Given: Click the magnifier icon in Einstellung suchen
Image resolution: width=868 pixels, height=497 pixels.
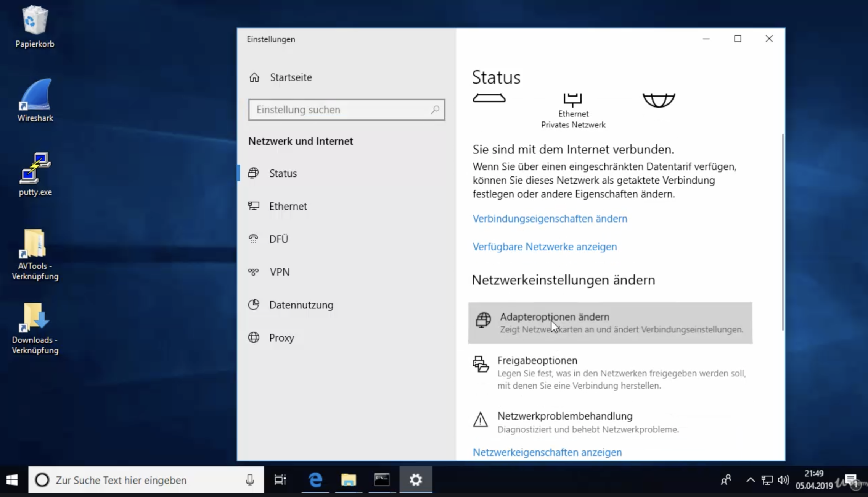Looking at the screenshot, I should 435,110.
